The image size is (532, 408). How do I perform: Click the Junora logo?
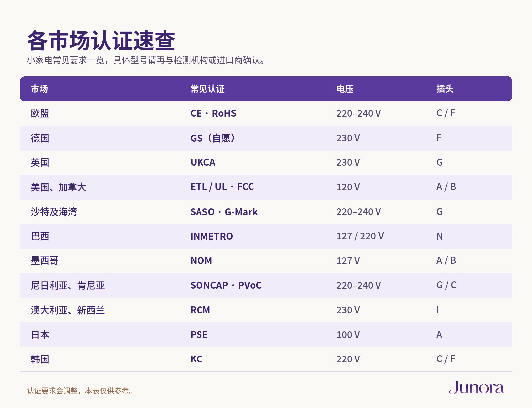pyautogui.click(x=477, y=388)
